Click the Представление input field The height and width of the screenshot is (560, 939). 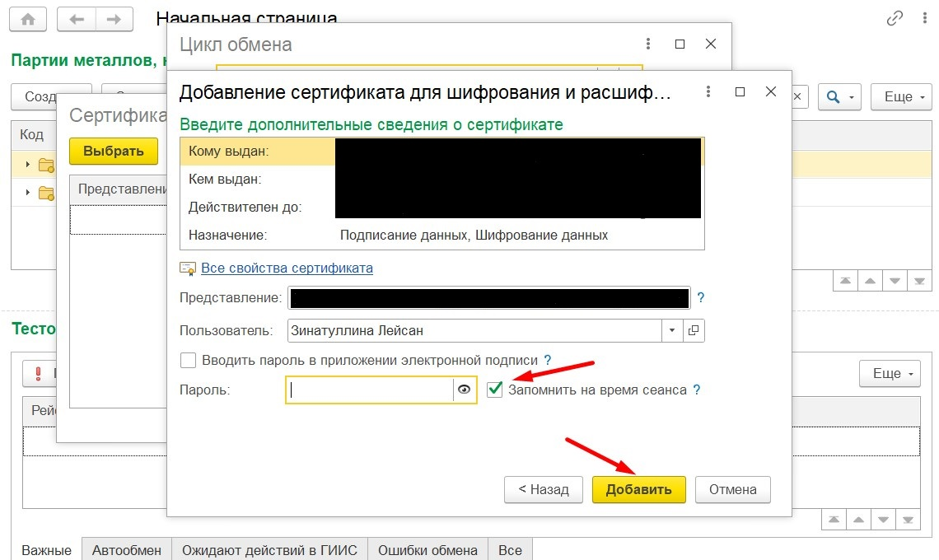(x=488, y=298)
